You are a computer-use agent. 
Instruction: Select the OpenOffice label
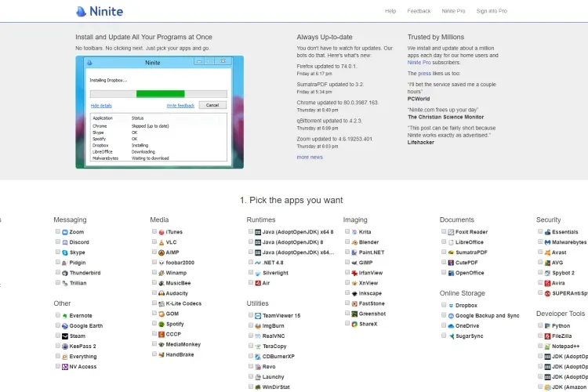470,273
